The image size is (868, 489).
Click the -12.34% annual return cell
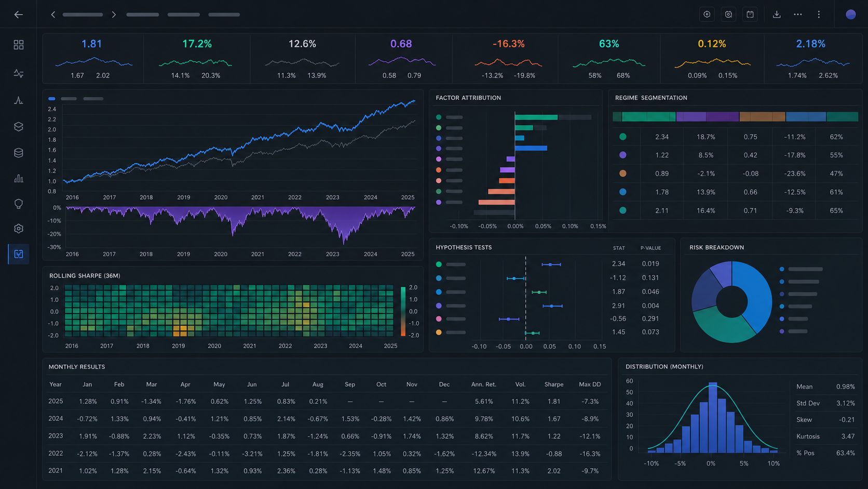(484, 454)
